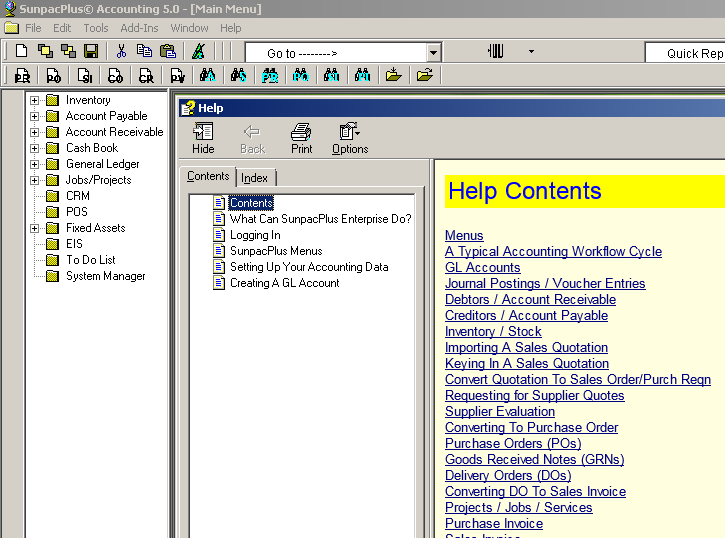This screenshot has height=538, width=725.
Task: Select To Do List in the tree
Action: coord(91,260)
